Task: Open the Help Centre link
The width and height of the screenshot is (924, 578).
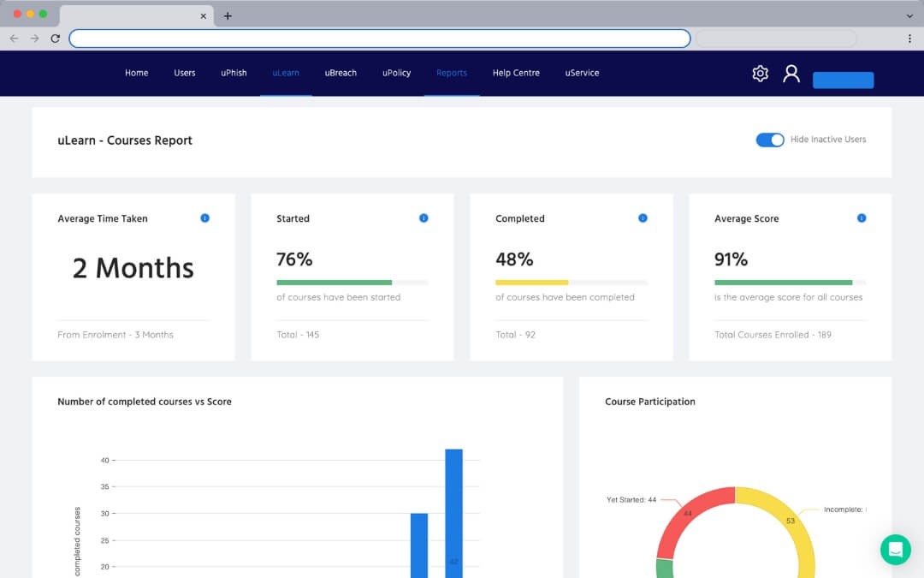Action: 516,73
